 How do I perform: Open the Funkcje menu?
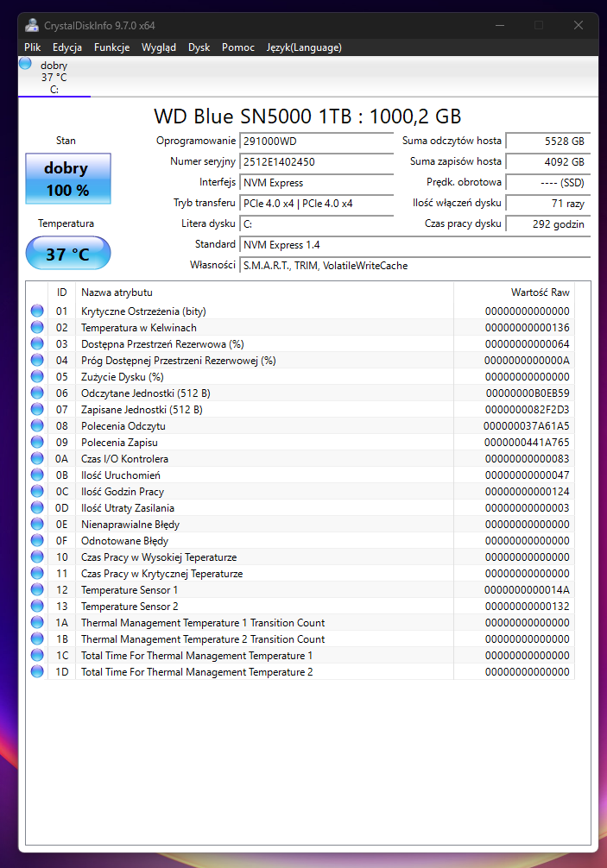(111, 47)
